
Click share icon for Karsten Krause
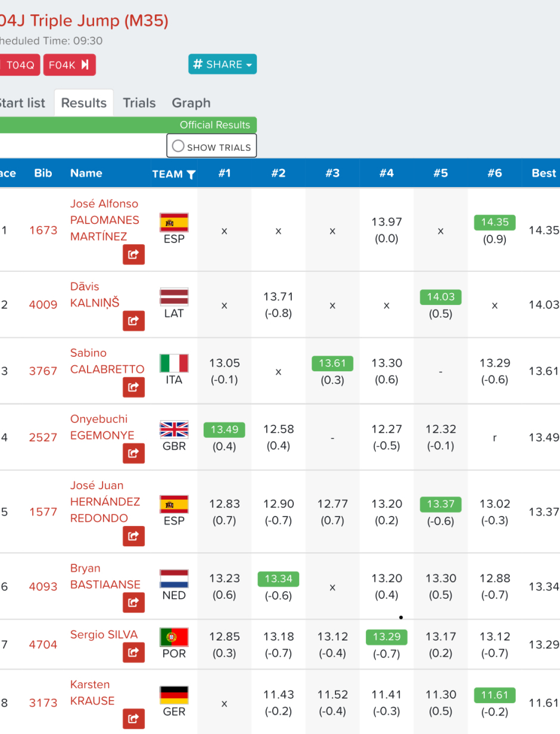pos(133,719)
